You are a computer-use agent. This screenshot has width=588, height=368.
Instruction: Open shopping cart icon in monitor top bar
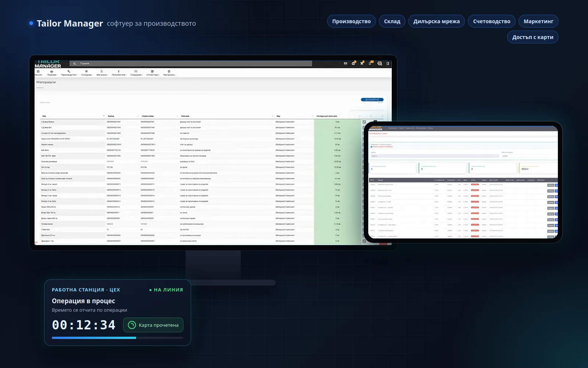[362, 63]
